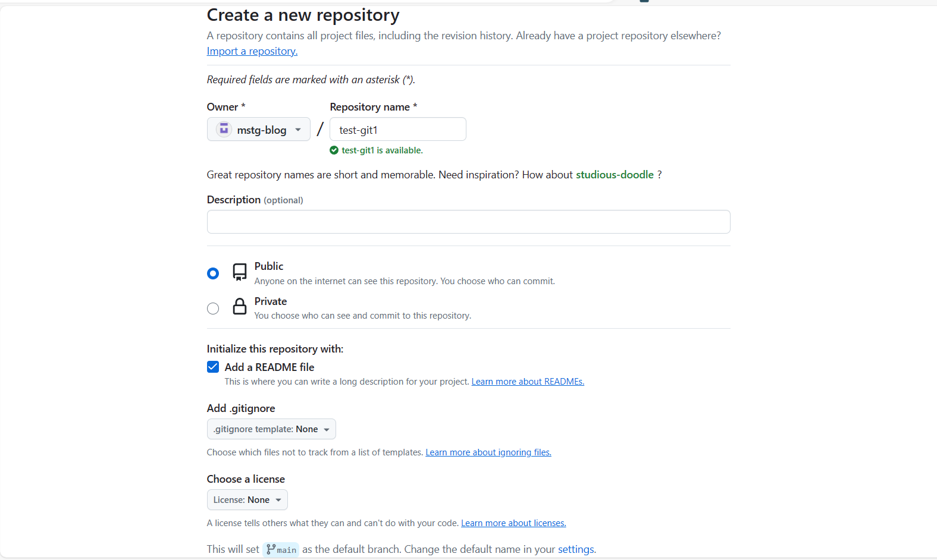Click the Public repository book icon

240,272
